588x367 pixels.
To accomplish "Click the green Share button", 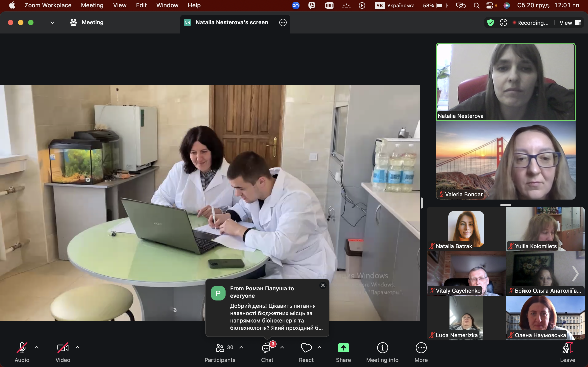I will [343, 348].
